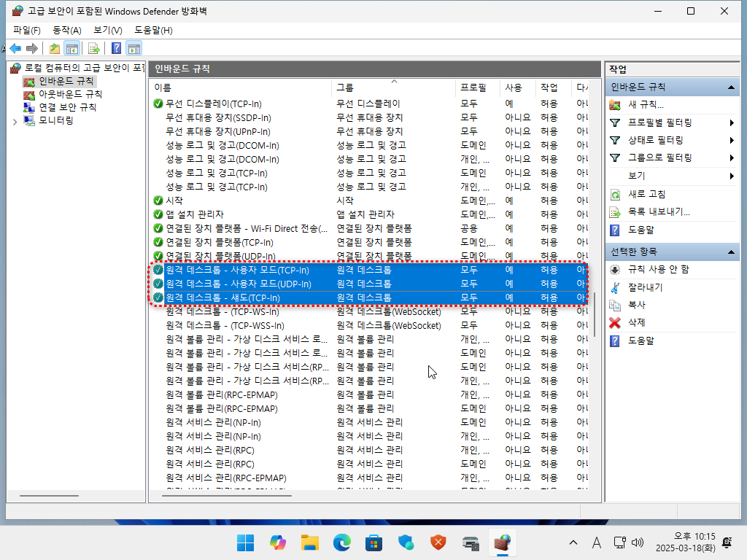The width and height of the screenshot is (747, 560).
Task: Open File Explorer from the taskbar
Action: pos(309,542)
